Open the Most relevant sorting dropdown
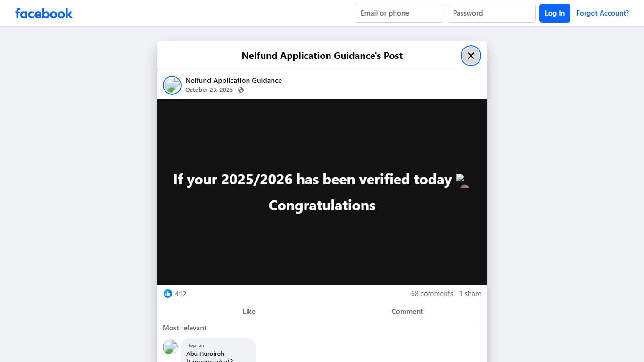The width and height of the screenshot is (644, 362). point(184,328)
